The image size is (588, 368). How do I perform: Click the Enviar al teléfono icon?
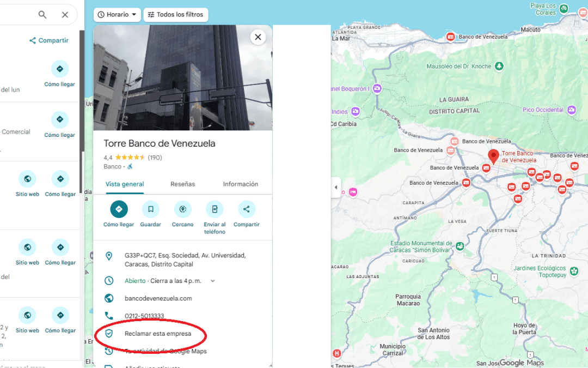pos(215,209)
